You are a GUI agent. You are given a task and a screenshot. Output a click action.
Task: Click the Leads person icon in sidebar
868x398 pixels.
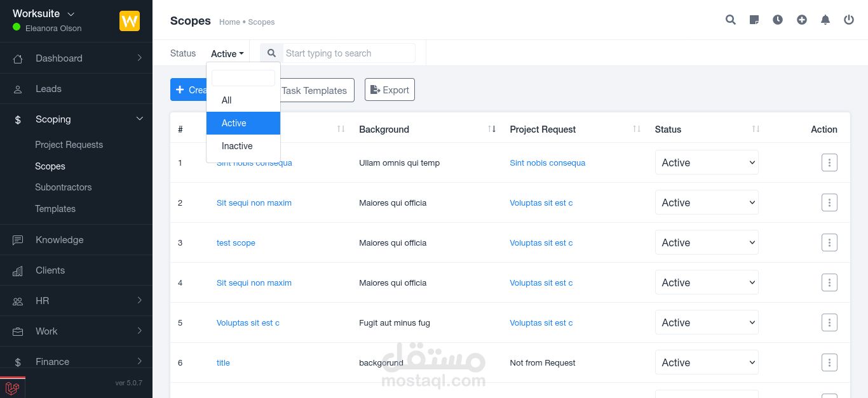[x=18, y=90]
